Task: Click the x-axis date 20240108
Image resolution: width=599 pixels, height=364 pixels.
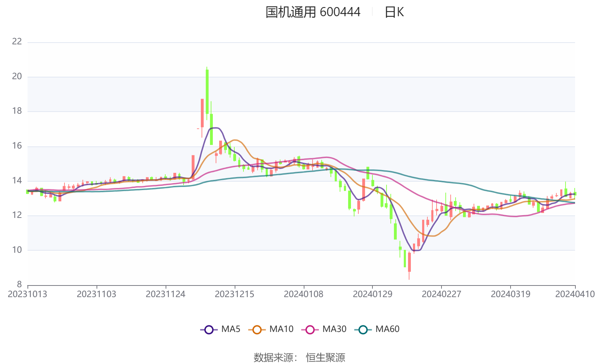Action: pos(303,294)
